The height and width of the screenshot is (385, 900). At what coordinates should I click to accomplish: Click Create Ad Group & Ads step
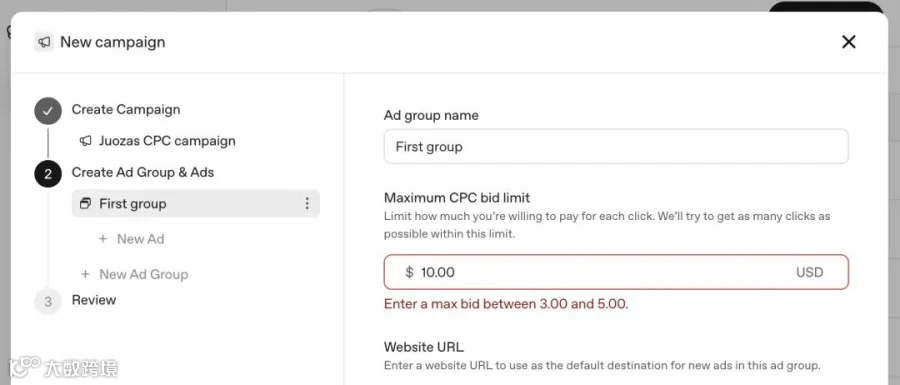[x=142, y=172]
